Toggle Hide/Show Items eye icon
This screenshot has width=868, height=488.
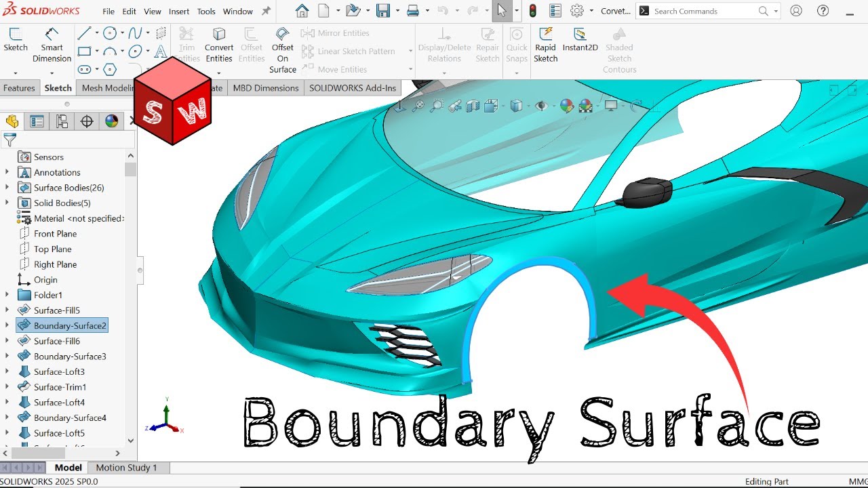[x=540, y=106]
